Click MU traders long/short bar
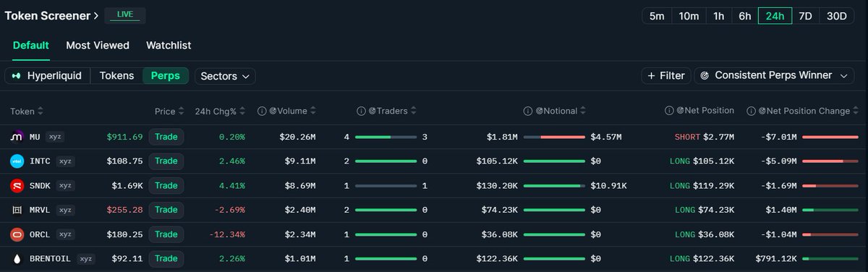The image size is (868, 272). (386, 137)
